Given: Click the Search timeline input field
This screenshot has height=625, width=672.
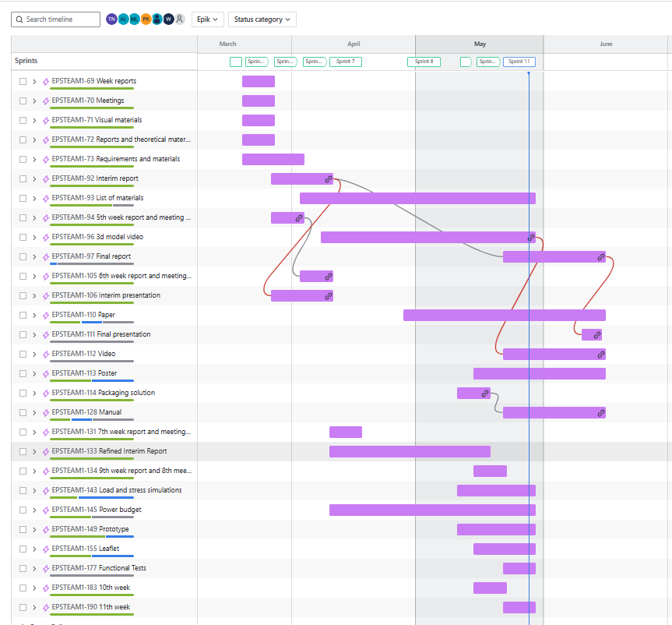Looking at the screenshot, I should [x=61, y=19].
